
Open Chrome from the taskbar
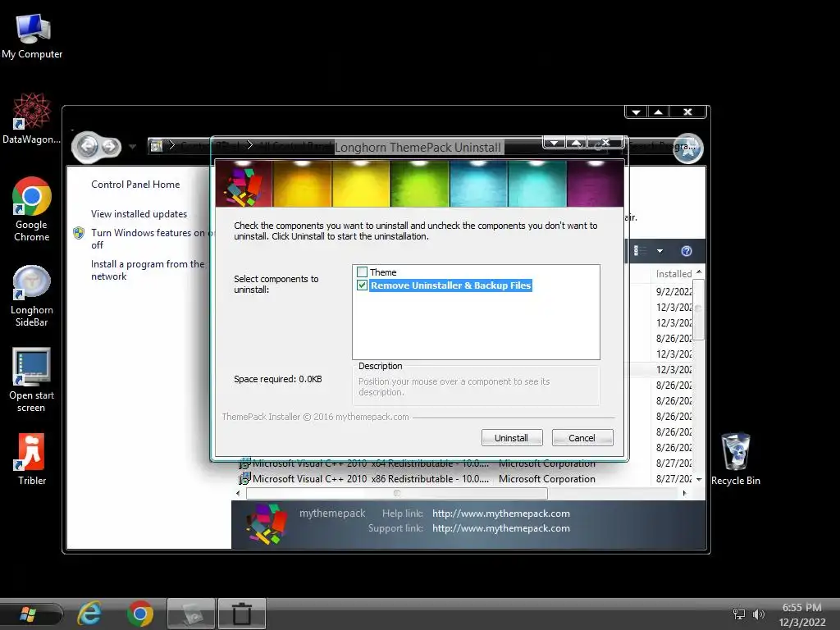(x=140, y=614)
